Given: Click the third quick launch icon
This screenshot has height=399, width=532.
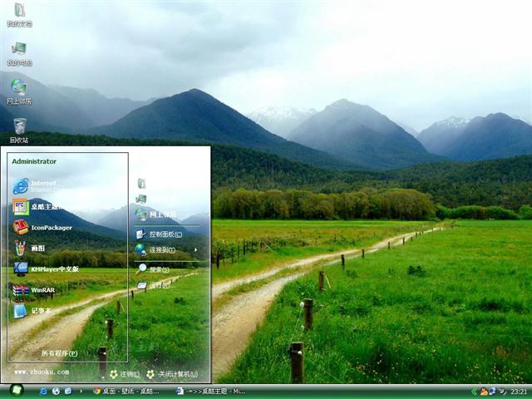Looking at the screenshot, I should click(68, 392).
